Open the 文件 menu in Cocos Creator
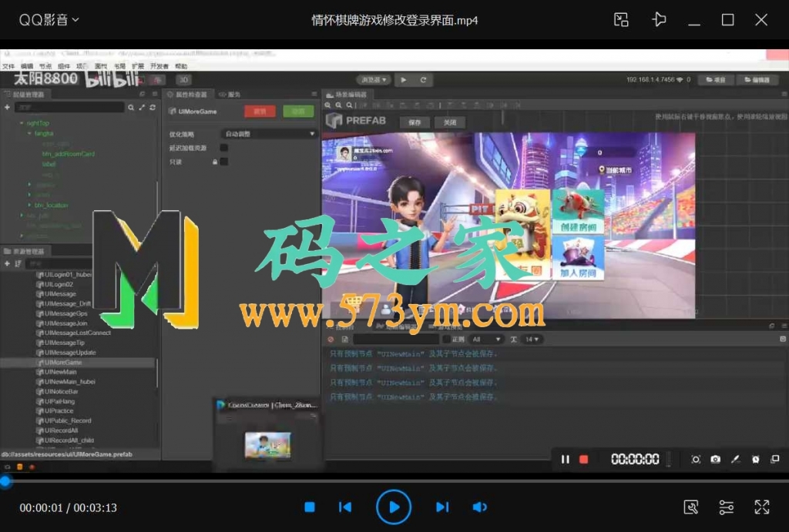789x532 pixels. (8, 66)
